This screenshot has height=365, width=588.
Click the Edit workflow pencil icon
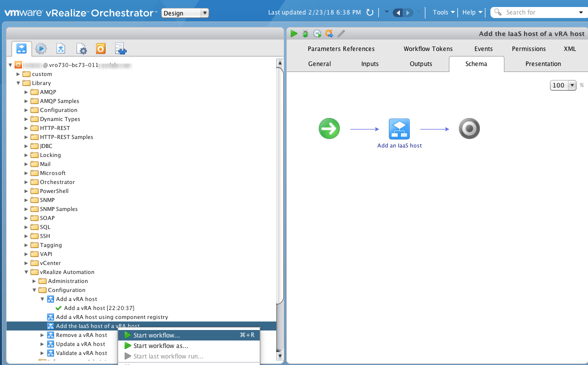pyautogui.click(x=341, y=33)
